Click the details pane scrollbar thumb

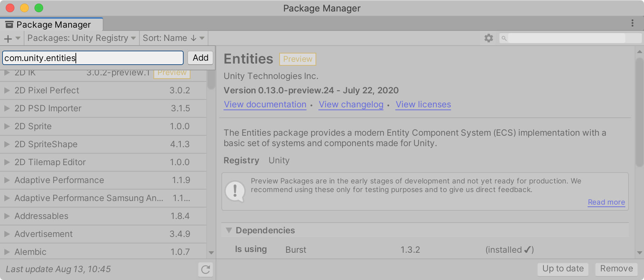(640, 112)
